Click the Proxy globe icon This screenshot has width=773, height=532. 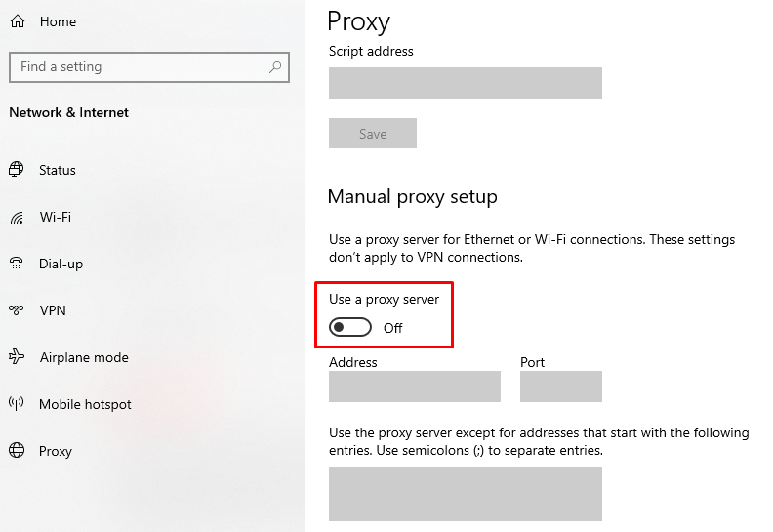17,451
